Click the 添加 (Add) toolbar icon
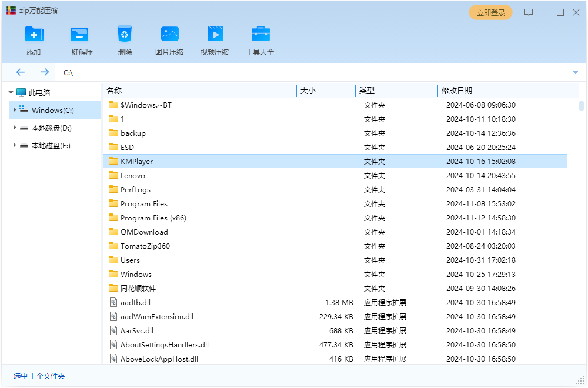This screenshot has height=388, width=588. pos(34,34)
